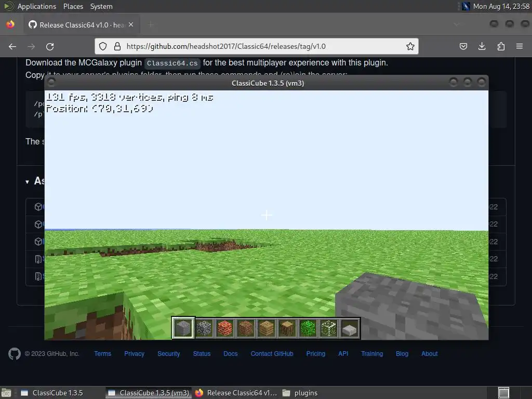Click the GitHub logo in footer

pyautogui.click(x=14, y=354)
